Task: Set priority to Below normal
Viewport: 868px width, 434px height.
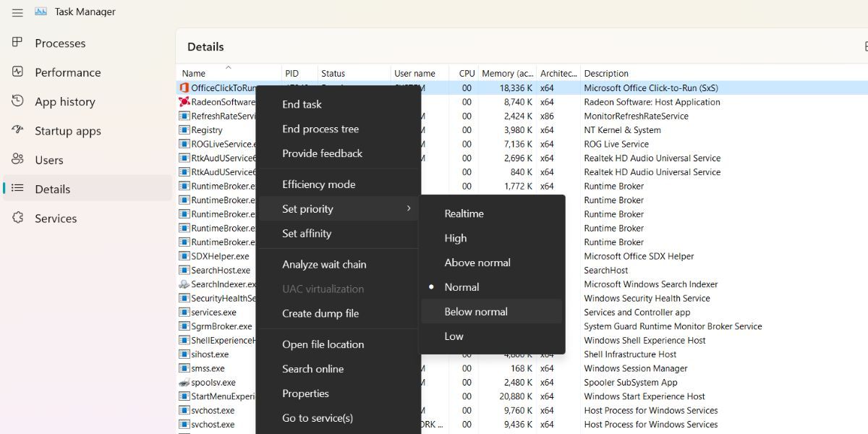Action: (x=492, y=312)
